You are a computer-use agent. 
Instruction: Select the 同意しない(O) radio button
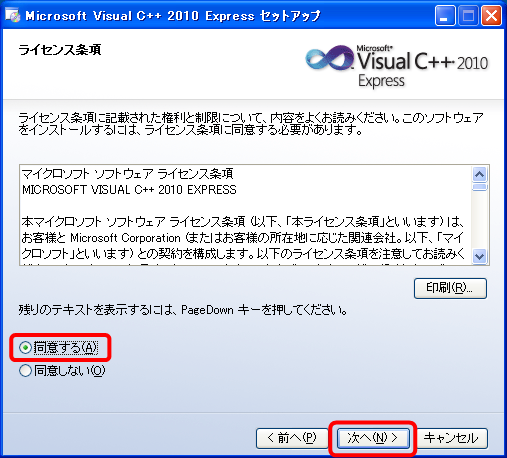pos(25,370)
